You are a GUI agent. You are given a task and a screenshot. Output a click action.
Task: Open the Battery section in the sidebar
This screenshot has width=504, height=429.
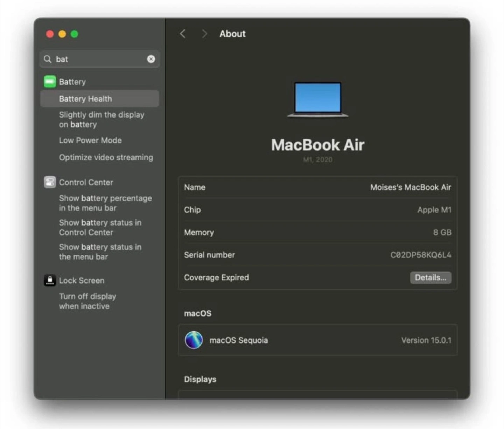[x=72, y=82]
